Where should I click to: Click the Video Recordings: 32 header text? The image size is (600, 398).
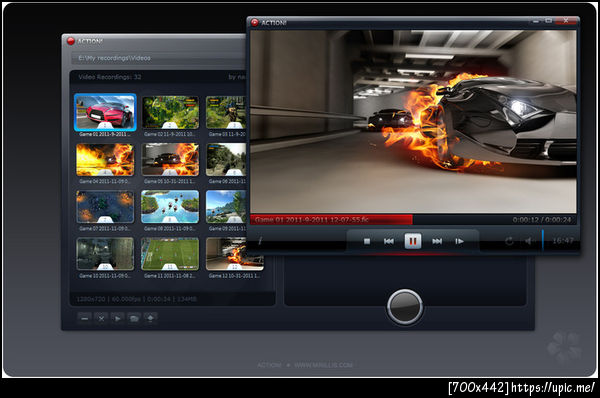point(110,77)
